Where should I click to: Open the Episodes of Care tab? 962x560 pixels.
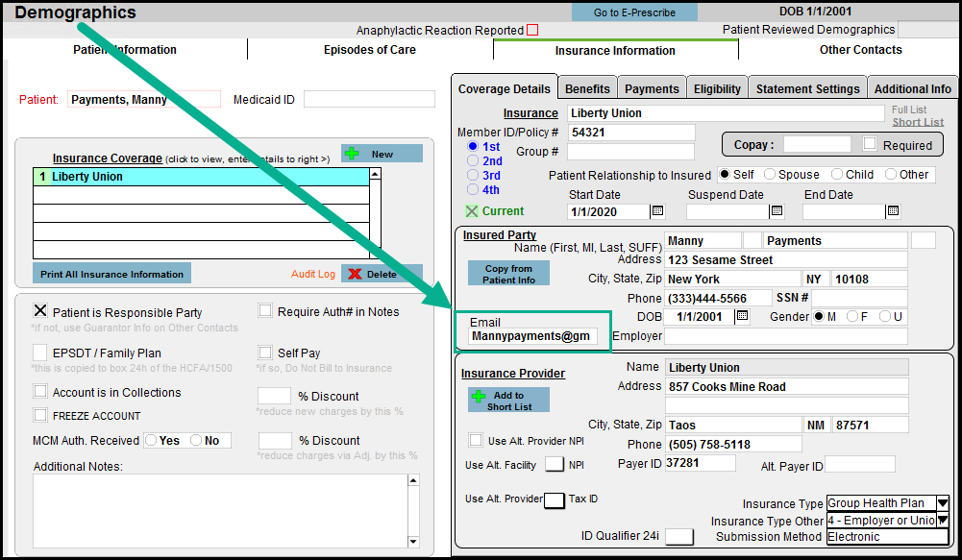coord(369,50)
